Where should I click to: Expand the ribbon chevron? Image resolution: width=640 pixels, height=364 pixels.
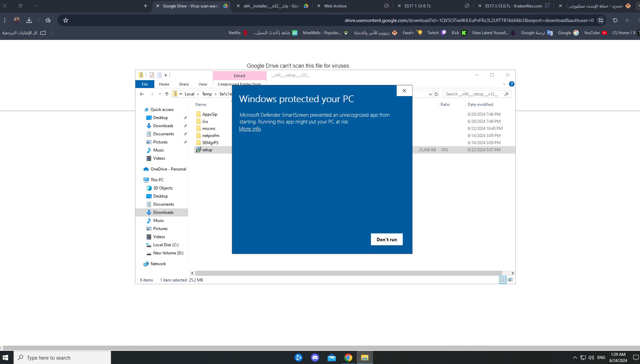click(x=504, y=84)
